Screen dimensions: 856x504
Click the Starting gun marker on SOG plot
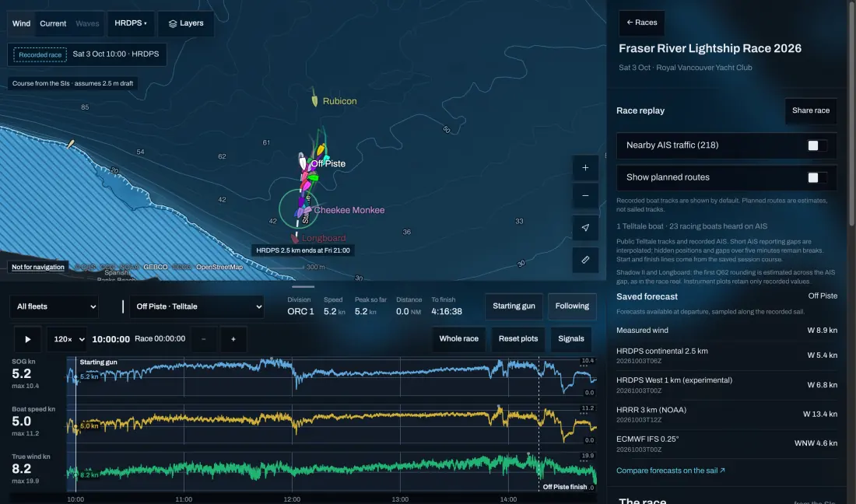[98, 362]
